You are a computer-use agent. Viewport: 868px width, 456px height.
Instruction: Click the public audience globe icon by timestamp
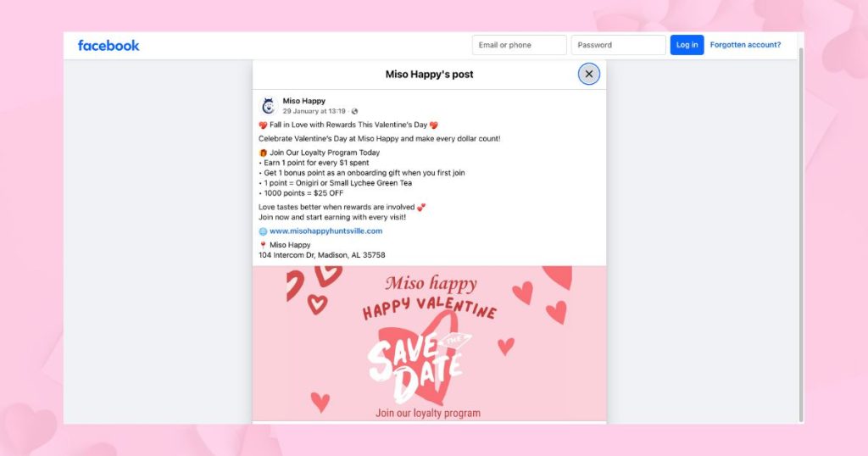tap(355, 111)
